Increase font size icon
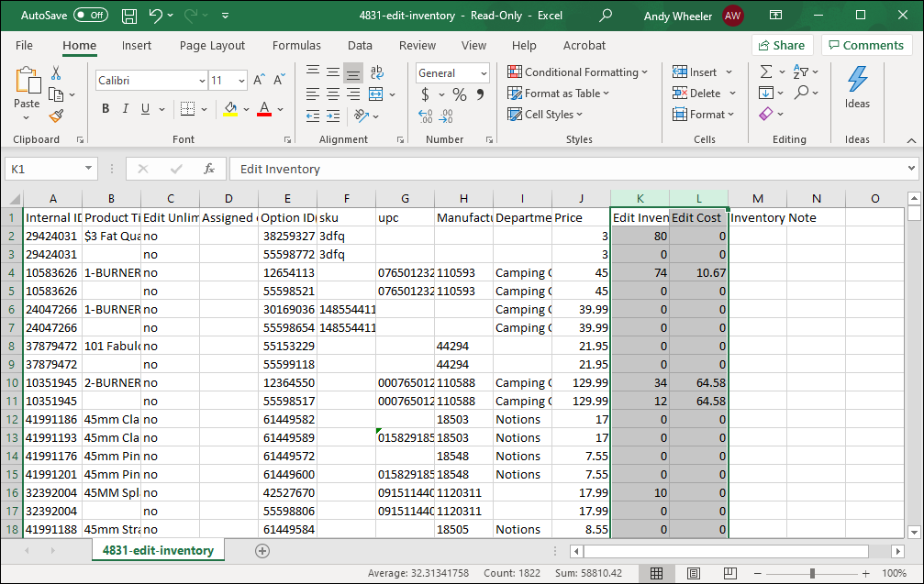This screenshot has height=584, width=924. click(259, 80)
